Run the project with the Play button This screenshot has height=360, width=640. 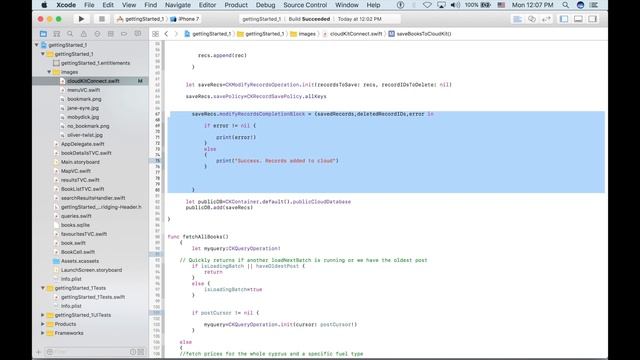coord(81,19)
